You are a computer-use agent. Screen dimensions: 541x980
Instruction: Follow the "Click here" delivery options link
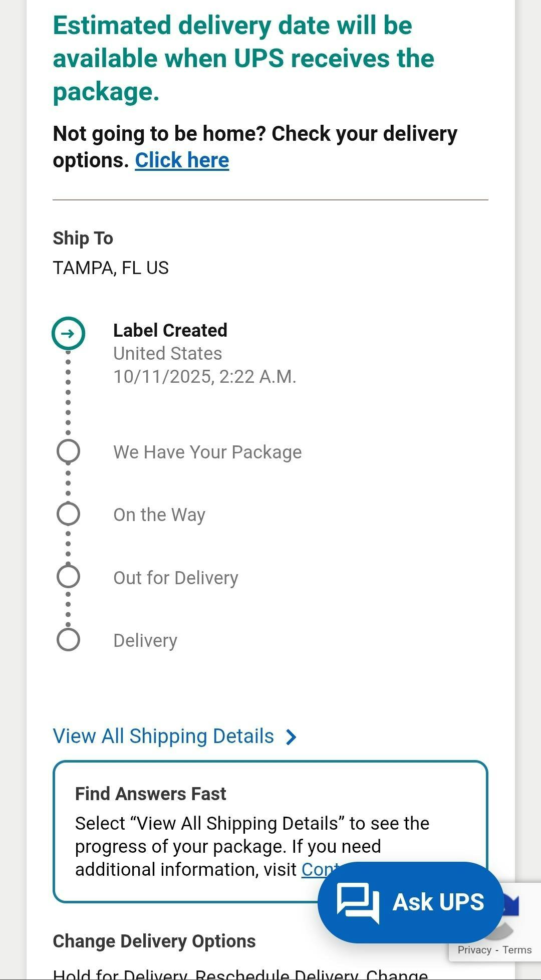click(x=182, y=160)
